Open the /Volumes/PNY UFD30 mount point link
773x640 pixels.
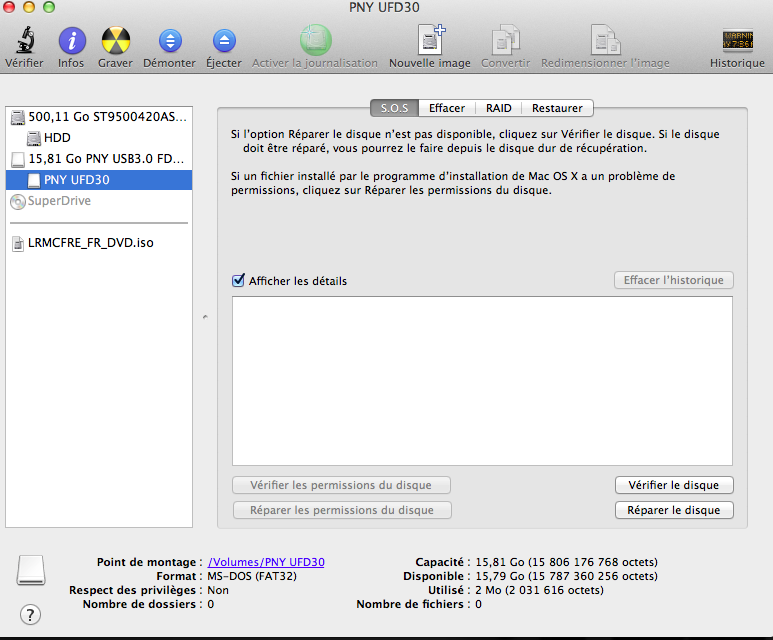[x=266, y=562]
